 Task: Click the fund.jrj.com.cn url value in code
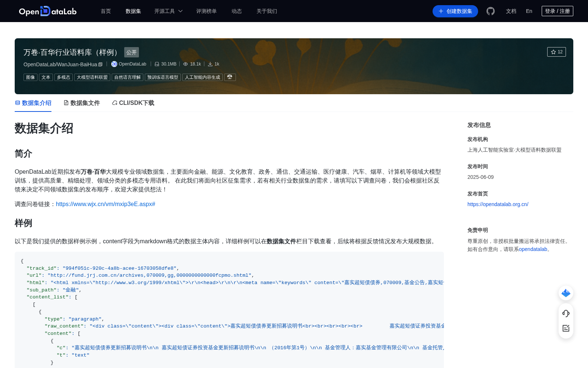150,275
